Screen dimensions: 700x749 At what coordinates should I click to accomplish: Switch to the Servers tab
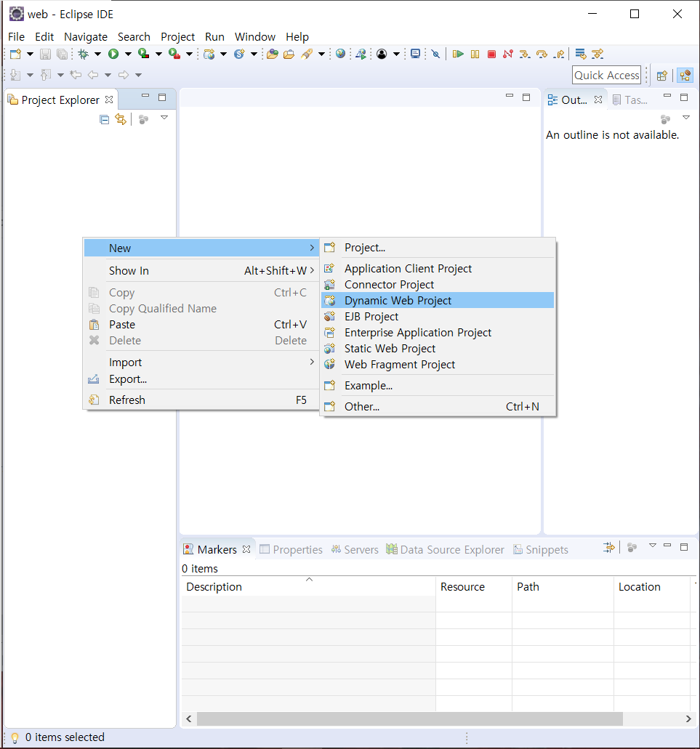pyautogui.click(x=355, y=550)
